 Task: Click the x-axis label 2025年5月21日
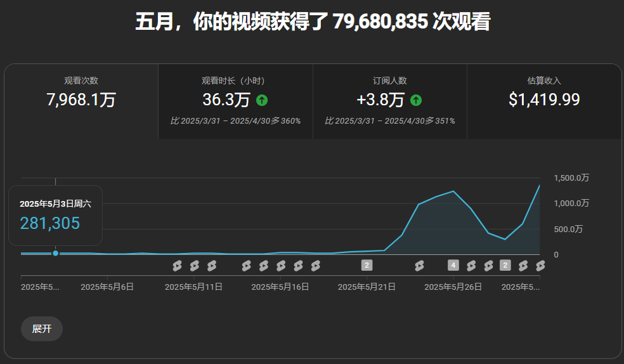pos(367,287)
